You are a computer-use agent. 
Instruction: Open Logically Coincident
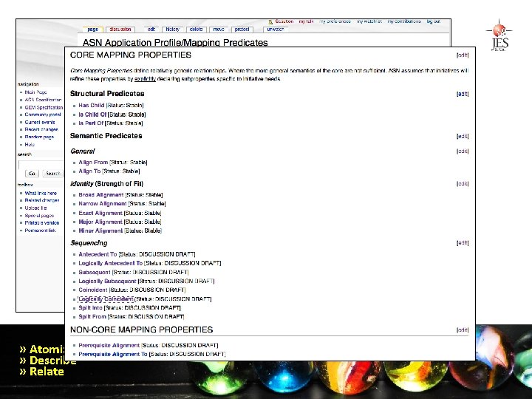[106, 299]
